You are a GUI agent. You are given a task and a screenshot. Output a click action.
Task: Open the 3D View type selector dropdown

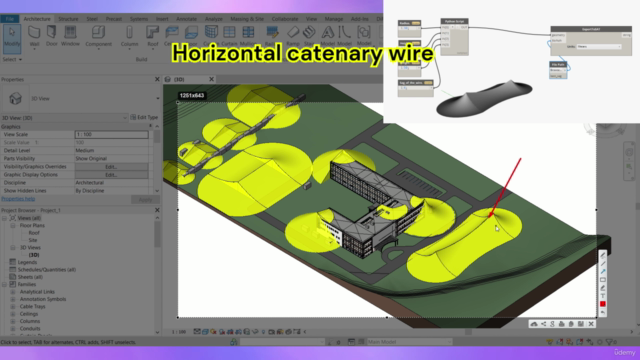point(158,98)
